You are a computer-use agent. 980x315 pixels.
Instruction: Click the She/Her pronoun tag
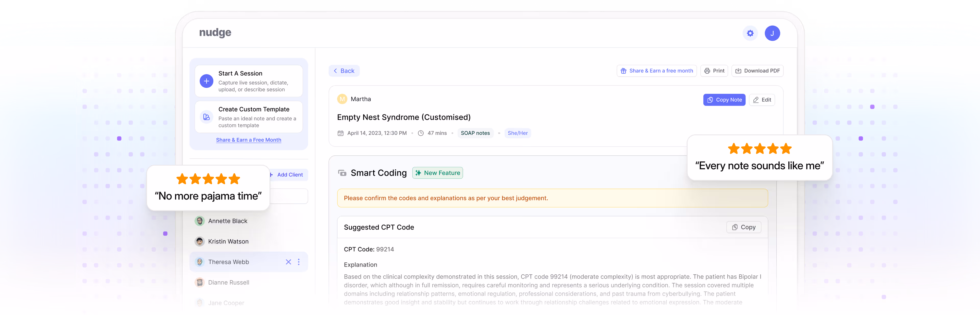(x=517, y=133)
